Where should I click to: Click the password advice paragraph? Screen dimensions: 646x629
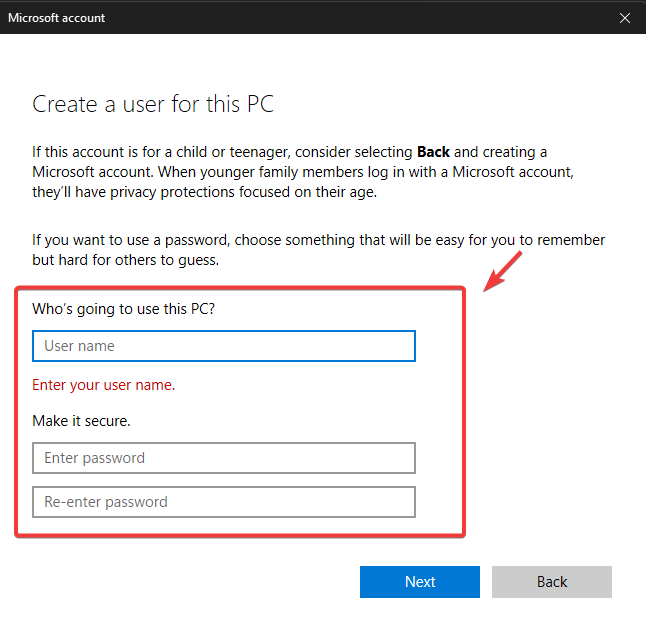point(318,250)
